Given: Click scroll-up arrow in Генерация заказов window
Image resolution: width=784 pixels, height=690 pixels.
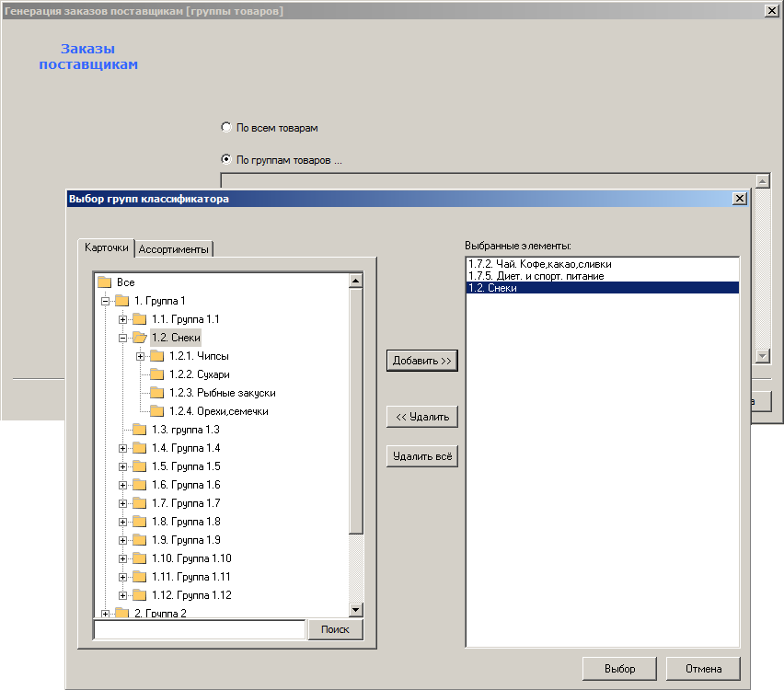Looking at the screenshot, I should click(x=762, y=181).
